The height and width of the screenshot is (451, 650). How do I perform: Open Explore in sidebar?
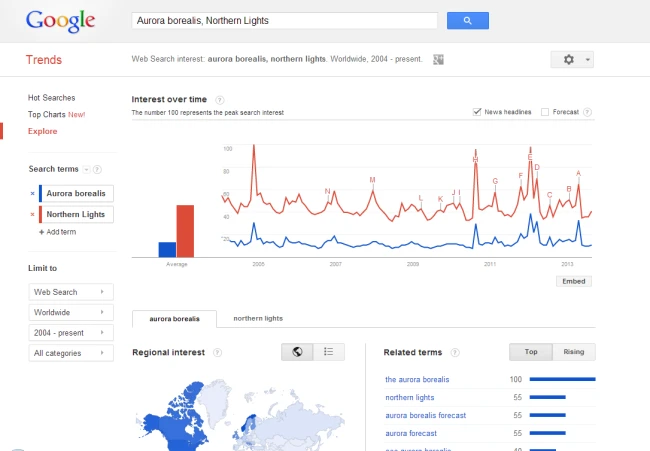tap(42, 131)
